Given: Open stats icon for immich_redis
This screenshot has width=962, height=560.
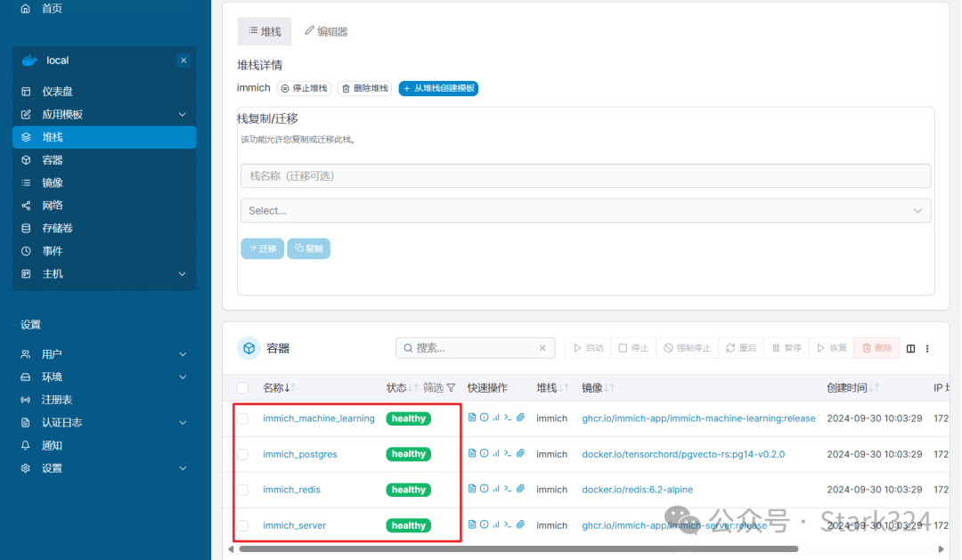Looking at the screenshot, I should pyautogui.click(x=496, y=489).
